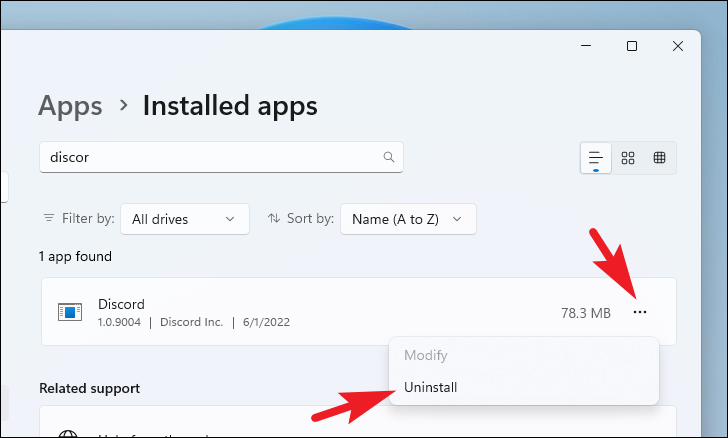Maximize the Settings window
This screenshot has width=728, height=438.
(631, 46)
